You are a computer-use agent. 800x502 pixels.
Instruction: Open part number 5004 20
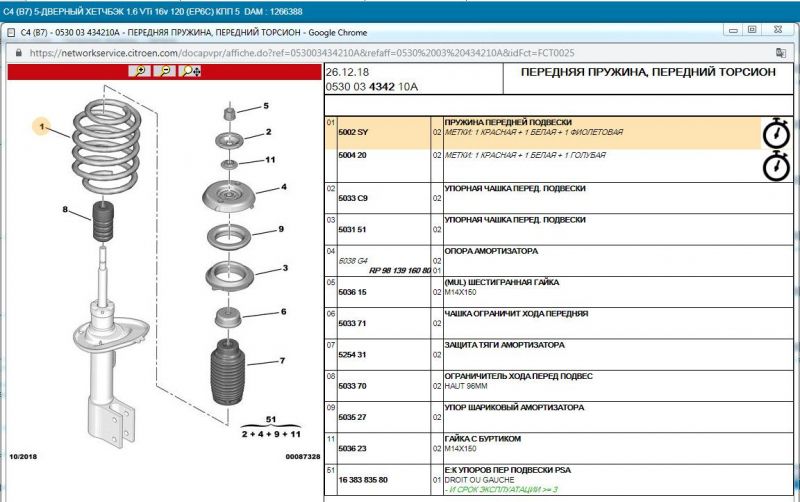[353, 156]
